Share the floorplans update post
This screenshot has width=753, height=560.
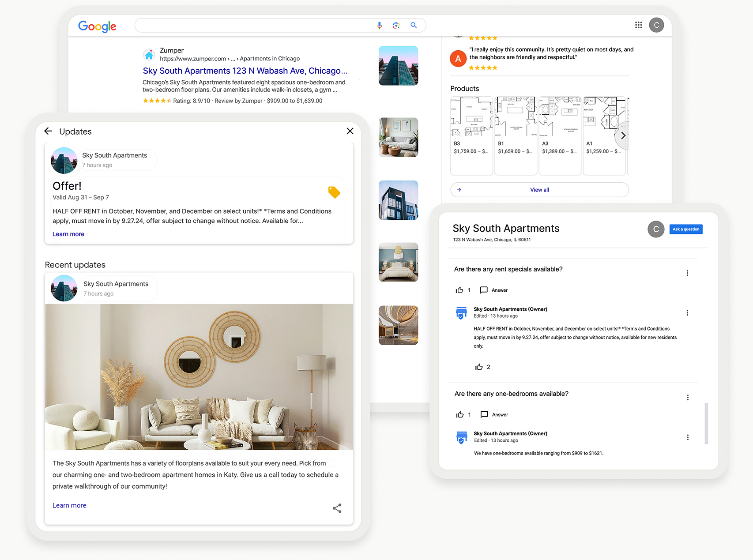pyautogui.click(x=337, y=508)
